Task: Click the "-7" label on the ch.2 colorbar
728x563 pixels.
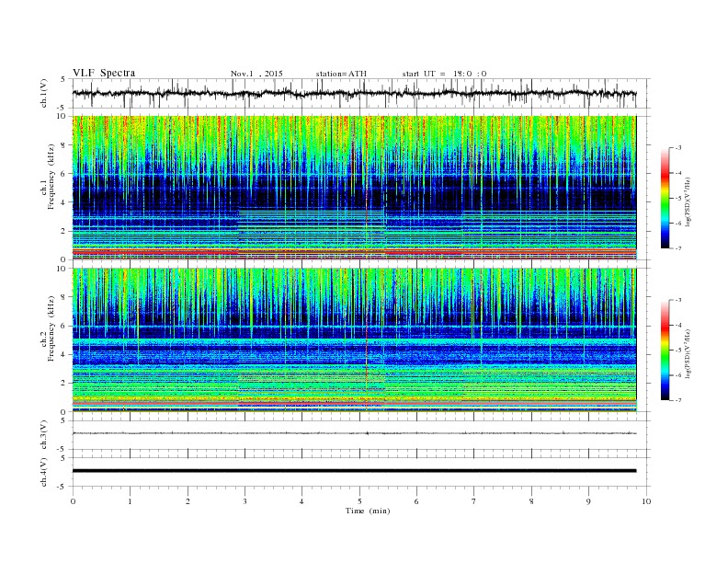Action: (x=677, y=400)
